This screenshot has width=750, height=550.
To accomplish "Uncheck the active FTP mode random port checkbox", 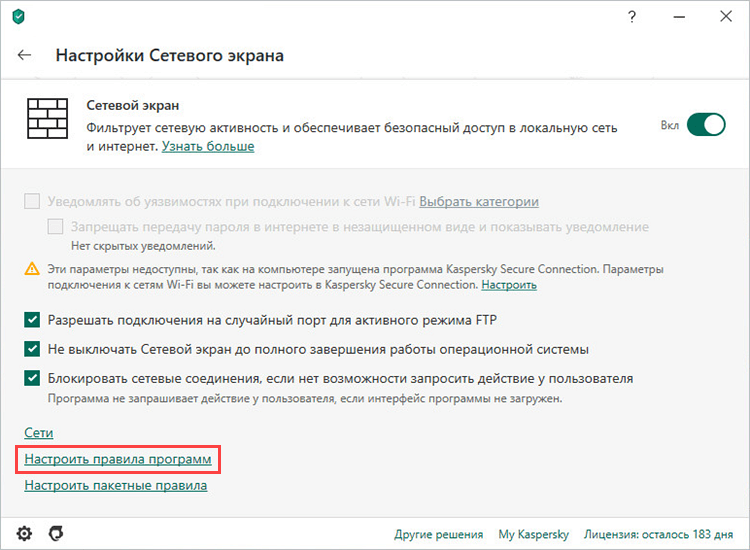I will pos(32,319).
